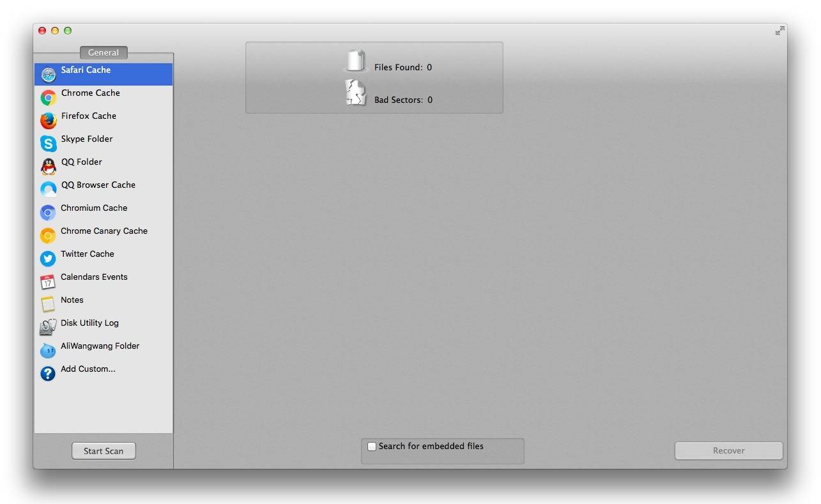Click the Search for embedded files label
The height and width of the screenshot is (504, 821).
pyautogui.click(x=431, y=446)
